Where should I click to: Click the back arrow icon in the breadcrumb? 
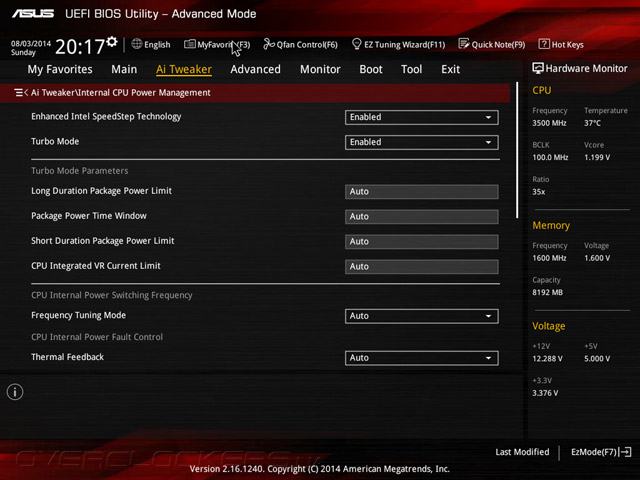click(x=21, y=93)
